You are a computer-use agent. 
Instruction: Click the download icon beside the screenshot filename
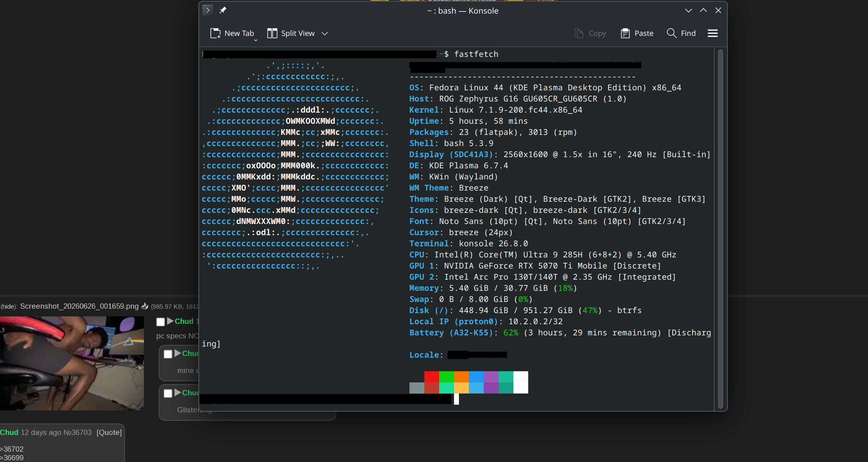(145, 306)
